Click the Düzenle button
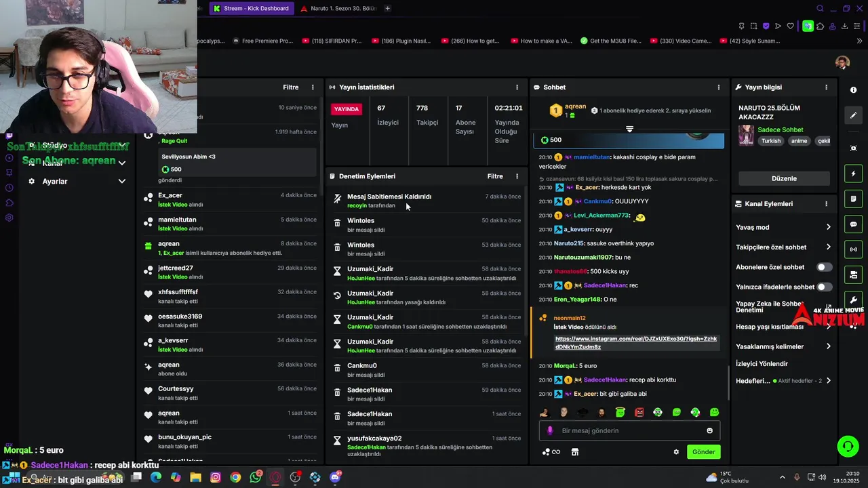Image resolution: width=868 pixels, height=488 pixels. pyautogui.click(x=784, y=178)
